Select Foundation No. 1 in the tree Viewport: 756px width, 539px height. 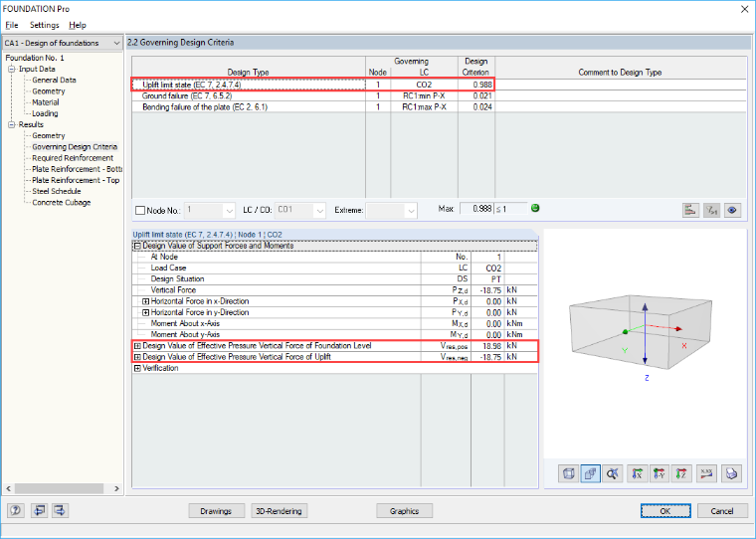coord(35,58)
